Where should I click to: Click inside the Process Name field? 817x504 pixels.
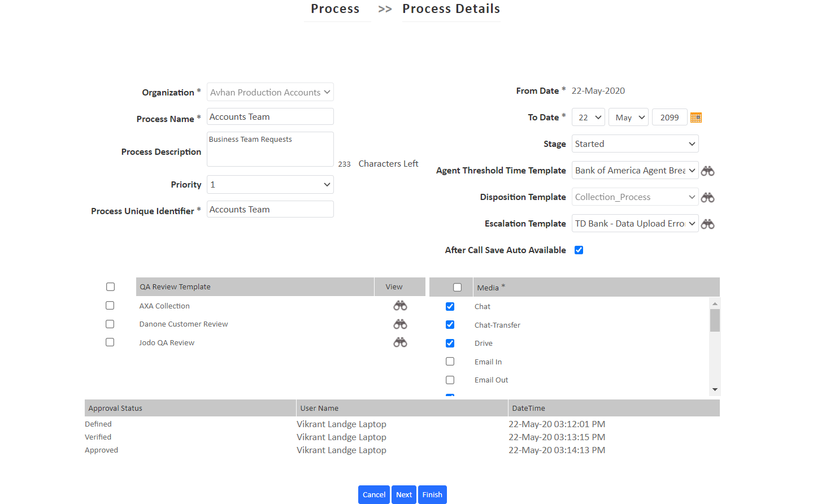click(x=270, y=116)
